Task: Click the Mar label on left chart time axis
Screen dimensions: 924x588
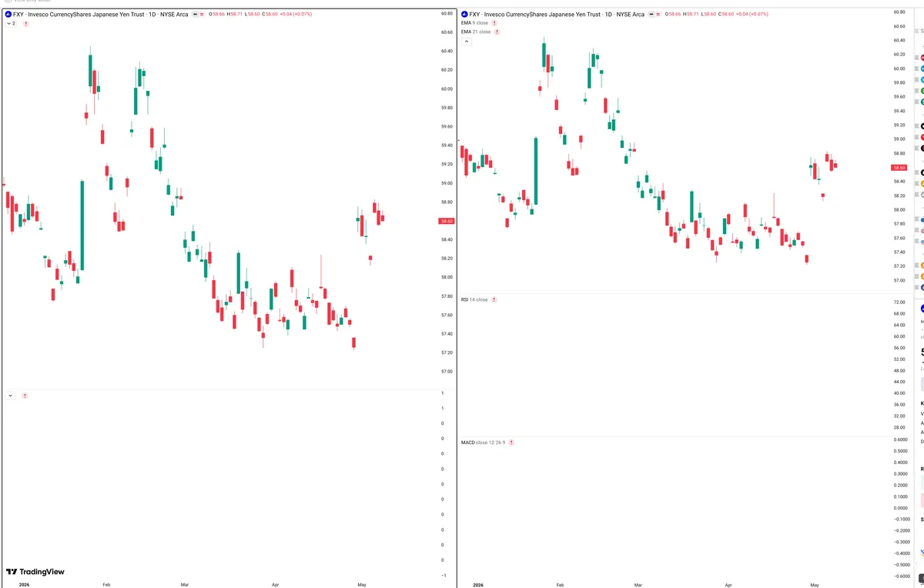Action: [185, 585]
